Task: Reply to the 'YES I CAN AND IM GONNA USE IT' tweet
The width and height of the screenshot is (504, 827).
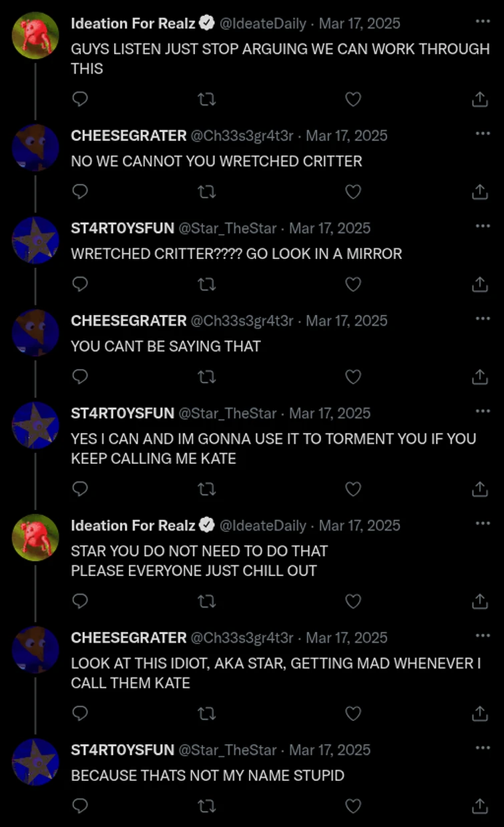Action: pyautogui.click(x=79, y=489)
